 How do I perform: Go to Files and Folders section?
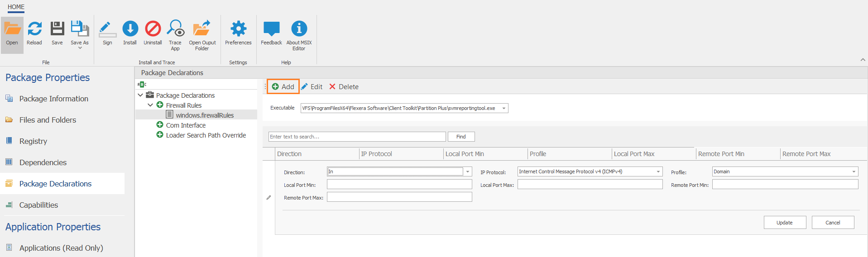48,120
